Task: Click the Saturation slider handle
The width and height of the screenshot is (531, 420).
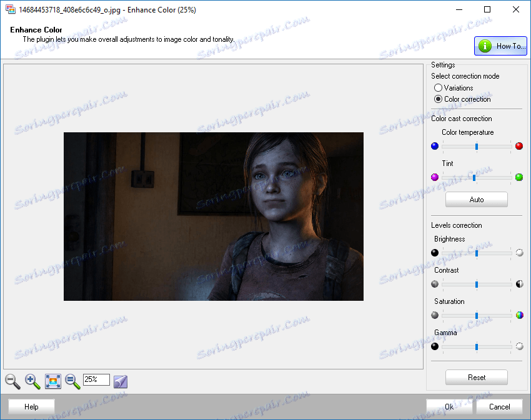Action: tap(477, 315)
